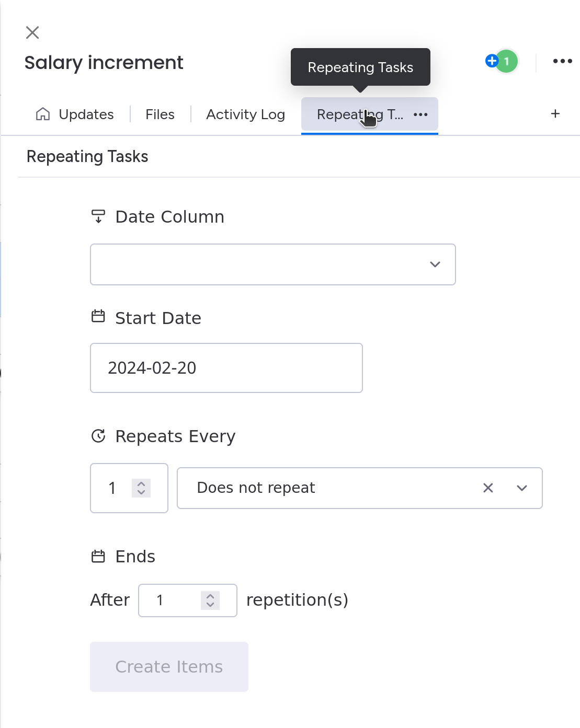580x728 pixels.
Task: Clear the Does not repeat selection
Action: 488,488
